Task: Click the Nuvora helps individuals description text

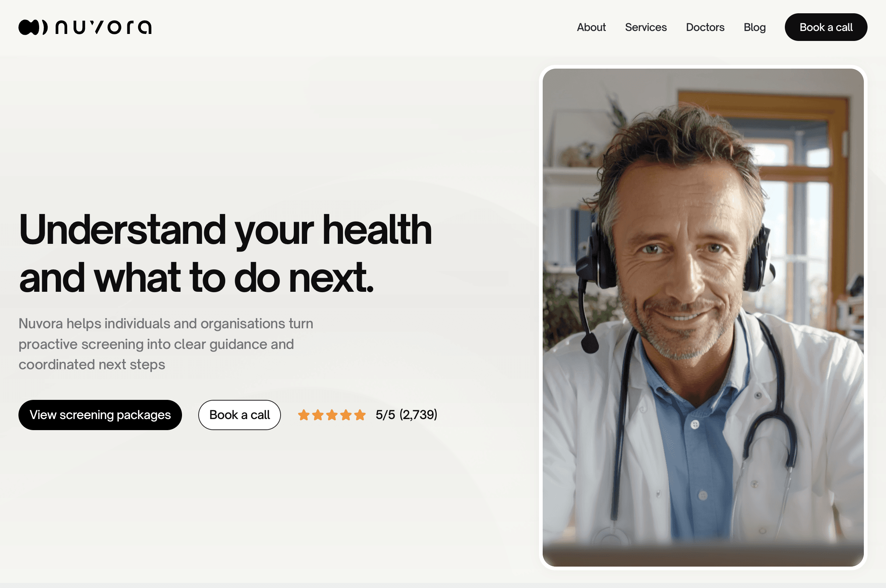Action: pos(166,344)
